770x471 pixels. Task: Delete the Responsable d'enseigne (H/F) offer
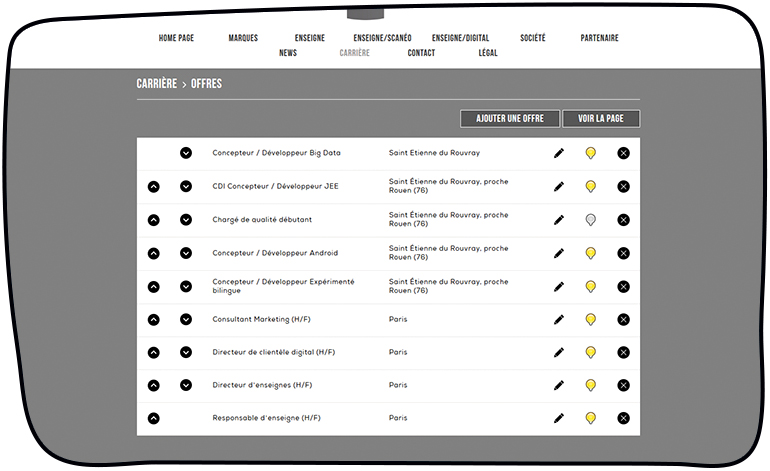pyautogui.click(x=623, y=418)
